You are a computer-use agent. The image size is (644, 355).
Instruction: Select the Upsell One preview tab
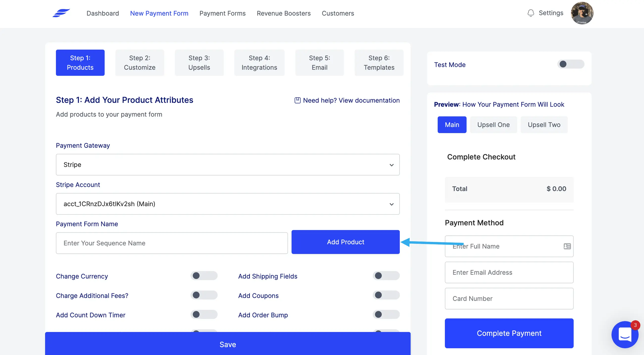pyautogui.click(x=493, y=125)
